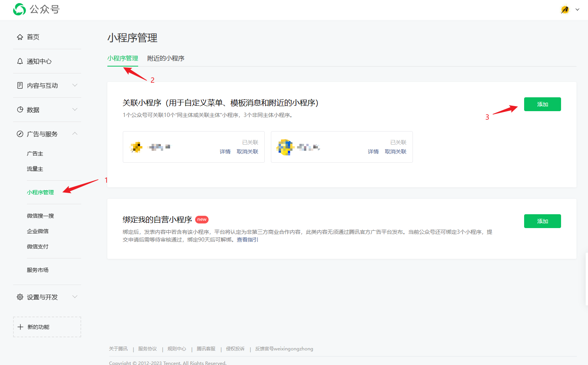Viewport: 588px width, 365px height.
Task: Open 详情 of the first mini program
Action: coord(225,152)
